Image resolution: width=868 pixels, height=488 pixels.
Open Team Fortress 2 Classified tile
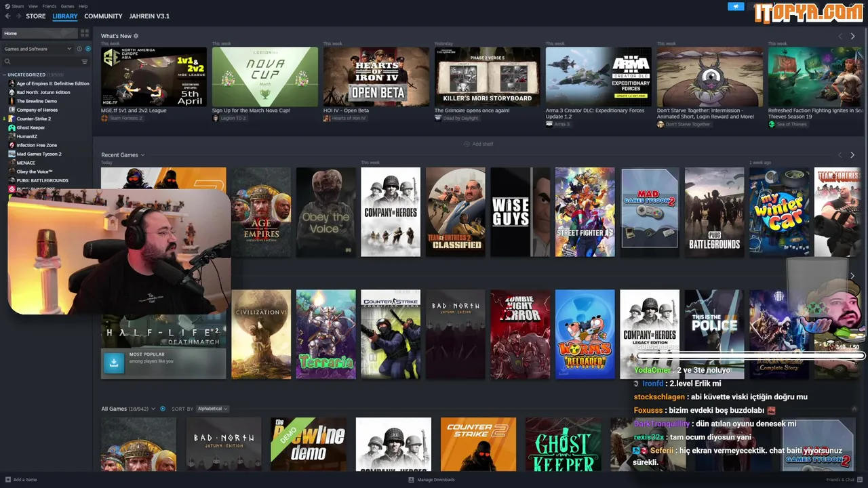(x=456, y=212)
